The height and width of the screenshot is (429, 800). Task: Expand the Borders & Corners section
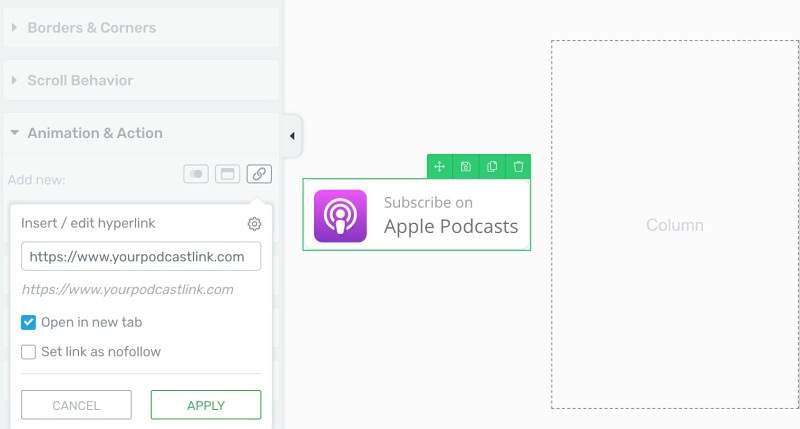click(141, 28)
